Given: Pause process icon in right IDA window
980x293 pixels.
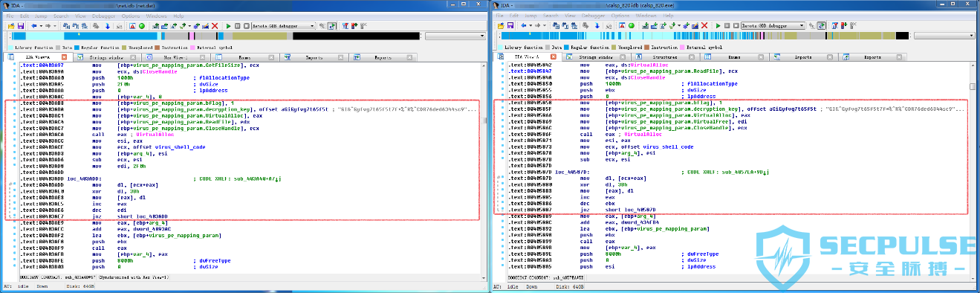Looking at the screenshot, I should 727,26.
